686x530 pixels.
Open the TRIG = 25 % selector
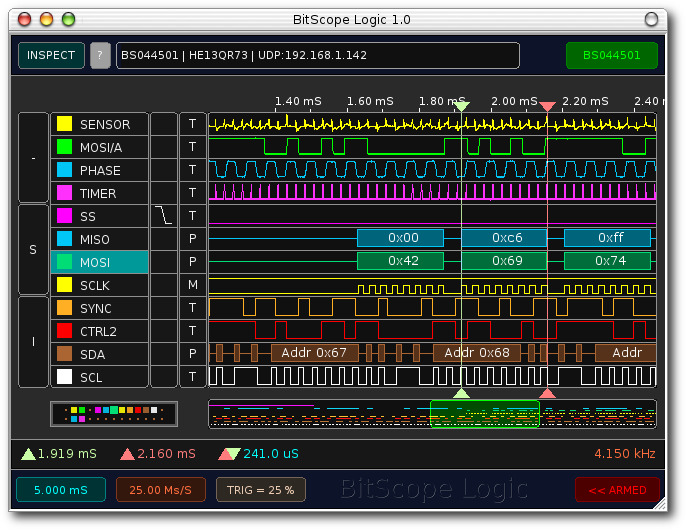261,490
